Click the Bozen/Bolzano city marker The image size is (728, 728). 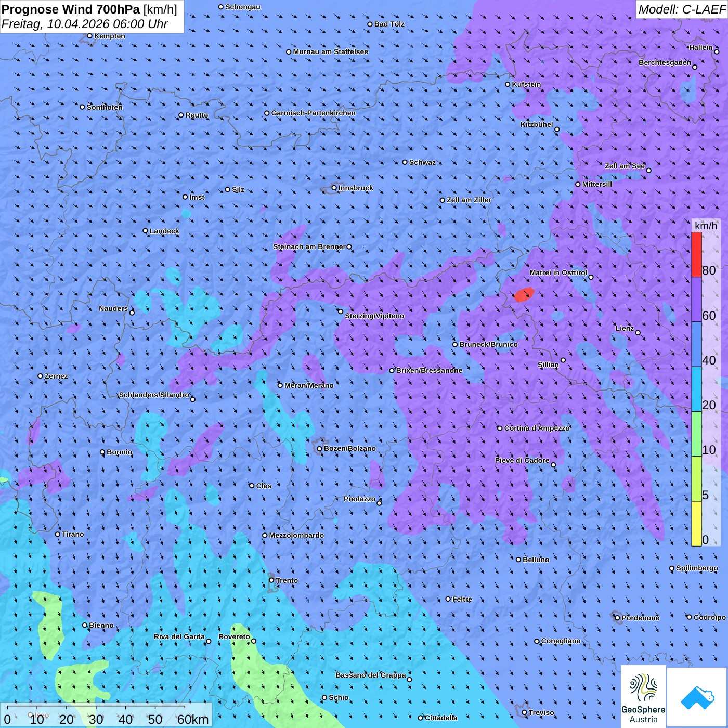[x=320, y=448]
